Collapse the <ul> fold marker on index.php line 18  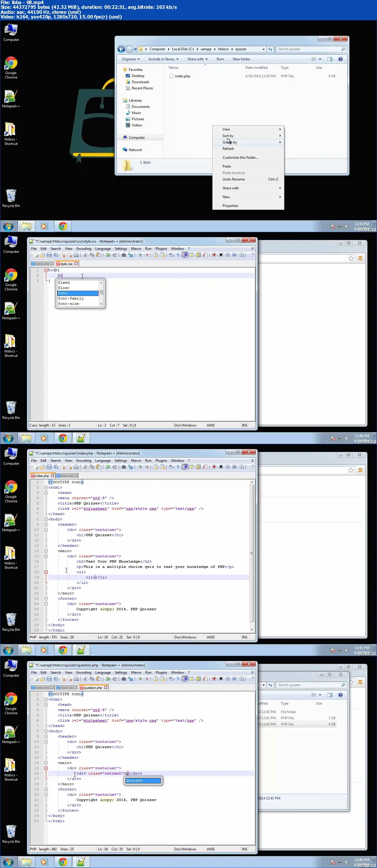click(46, 572)
